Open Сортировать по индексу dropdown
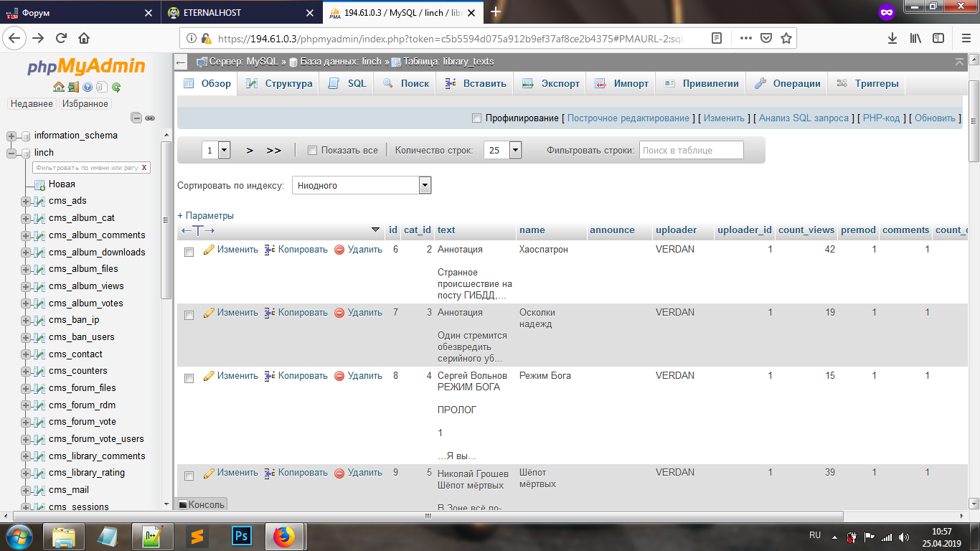 click(x=362, y=185)
